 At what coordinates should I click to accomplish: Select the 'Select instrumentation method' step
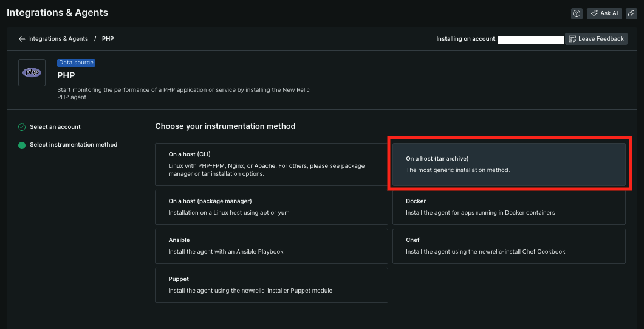[x=74, y=145]
